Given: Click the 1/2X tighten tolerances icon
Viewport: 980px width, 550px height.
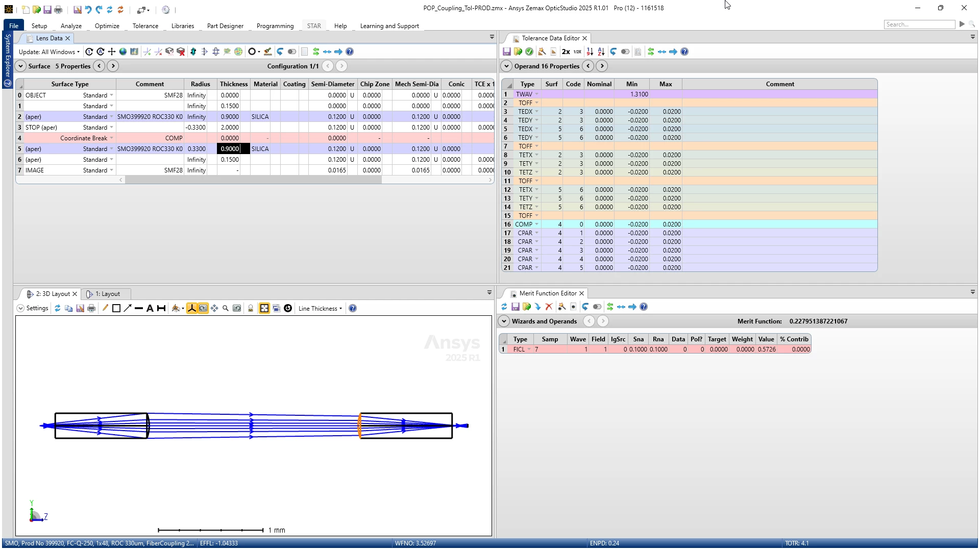Looking at the screenshot, I should pos(577,52).
